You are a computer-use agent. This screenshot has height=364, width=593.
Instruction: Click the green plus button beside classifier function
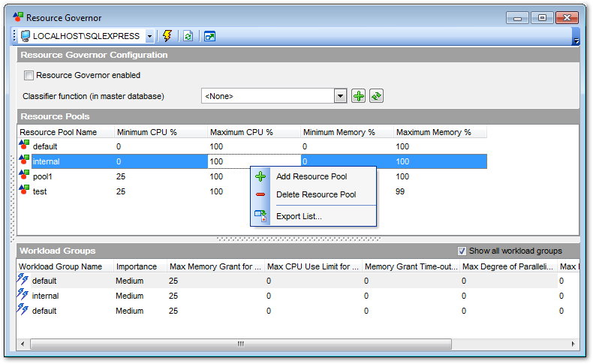(358, 96)
